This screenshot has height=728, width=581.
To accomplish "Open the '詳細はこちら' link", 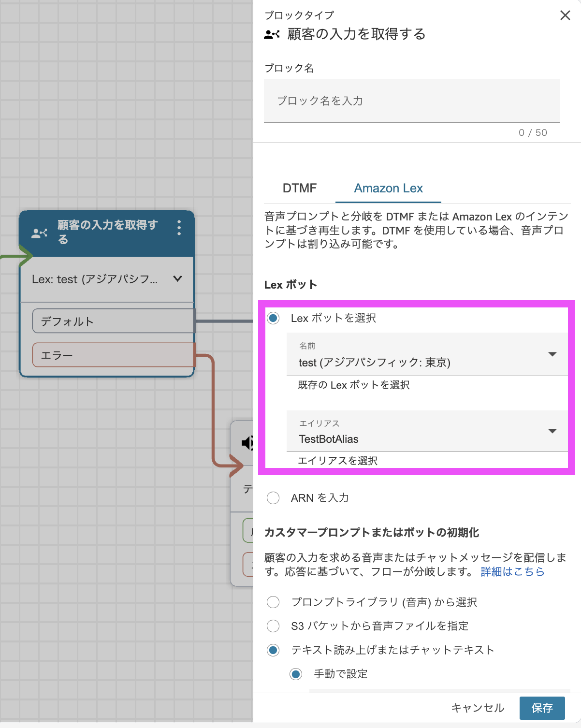I will [x=512, y=571].
